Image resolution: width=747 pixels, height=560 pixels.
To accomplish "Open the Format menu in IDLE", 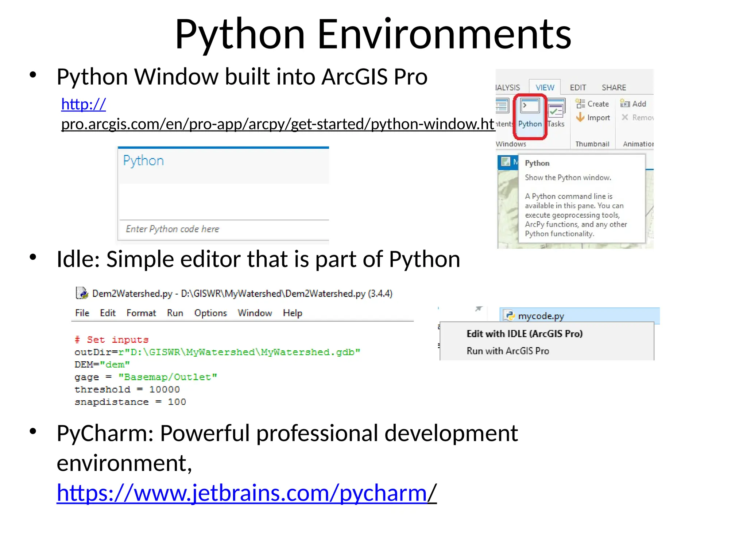I will (x=141, y=313).
